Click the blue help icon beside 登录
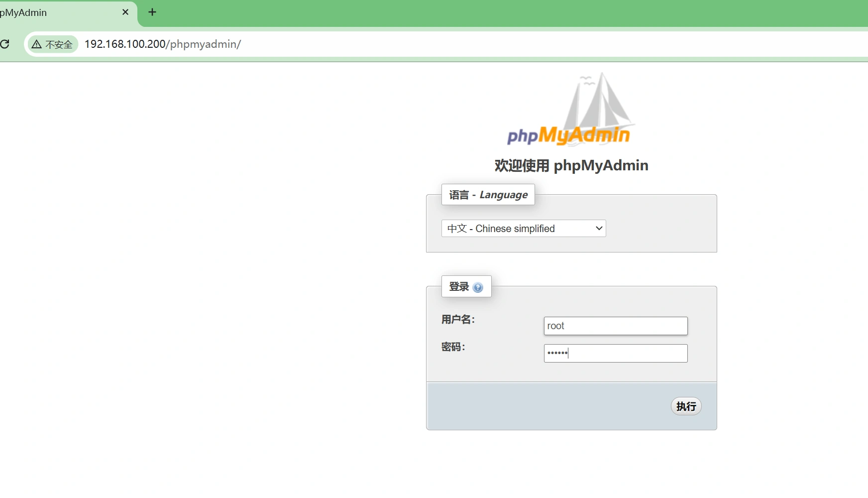The width and height of the screenshot is (868, 498). pyautogui.click(x=478, y=287)
